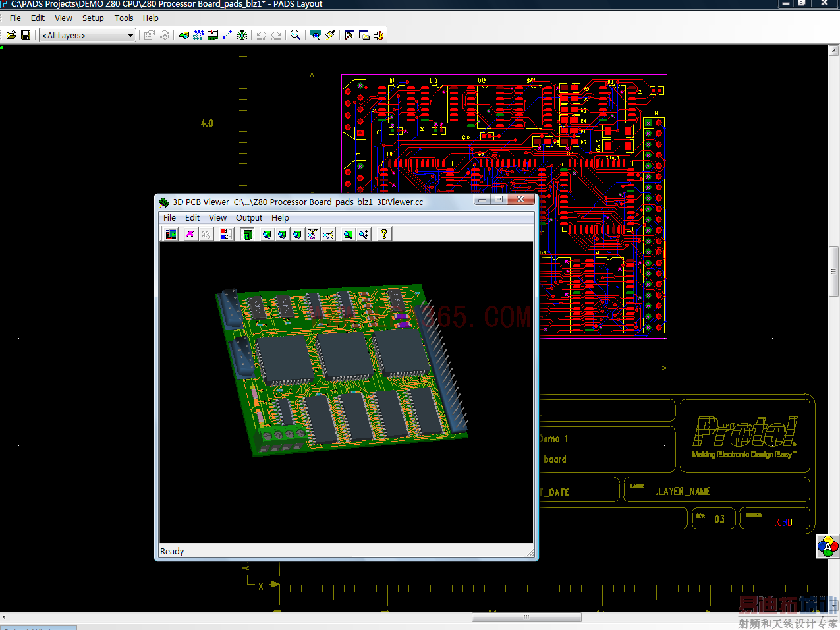Click the pink bird icon in 3D Viewer
This screenshot has width=840, height=630.
(190, 234)
